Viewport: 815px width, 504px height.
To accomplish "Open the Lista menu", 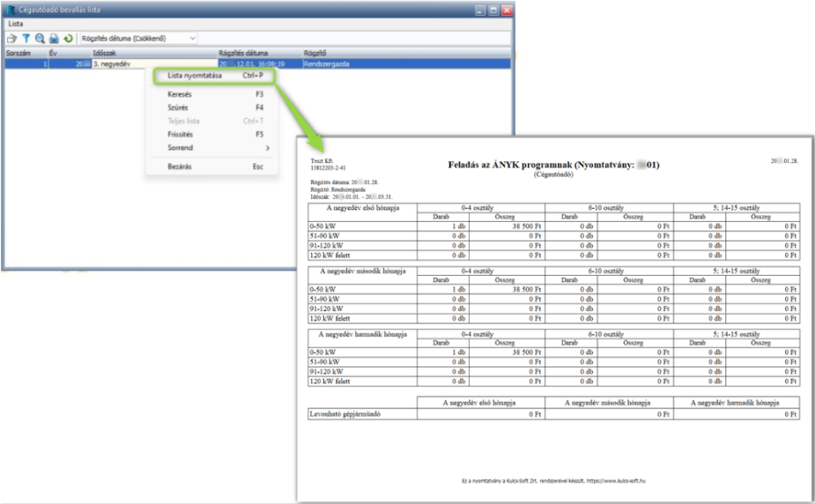I will [16, 24].
